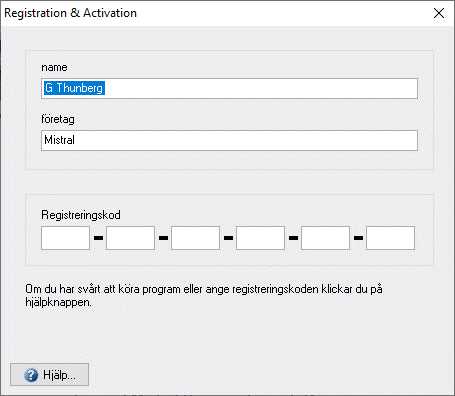This screenshot has height=396, width=455.
Task: Click the dash before the last code box
Action: click(x=358, y=238)
